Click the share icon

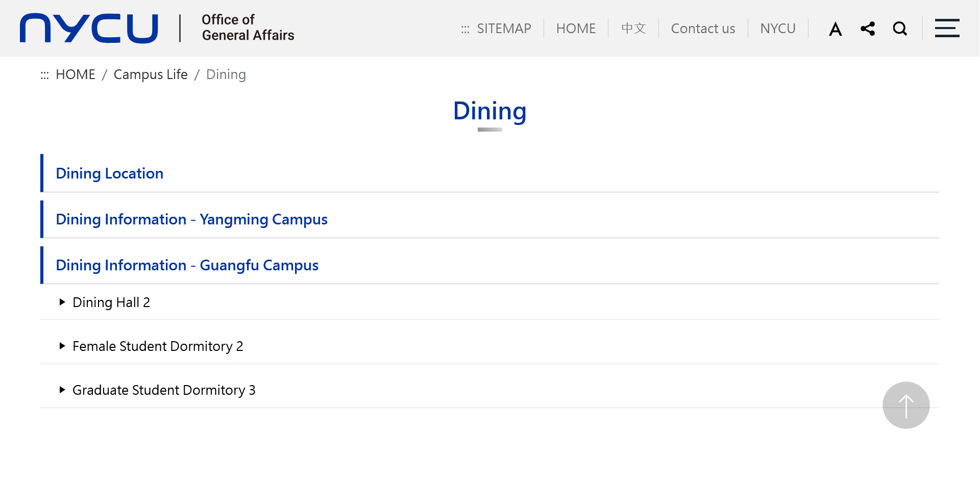pyautogui.click(x=868, y=29)
